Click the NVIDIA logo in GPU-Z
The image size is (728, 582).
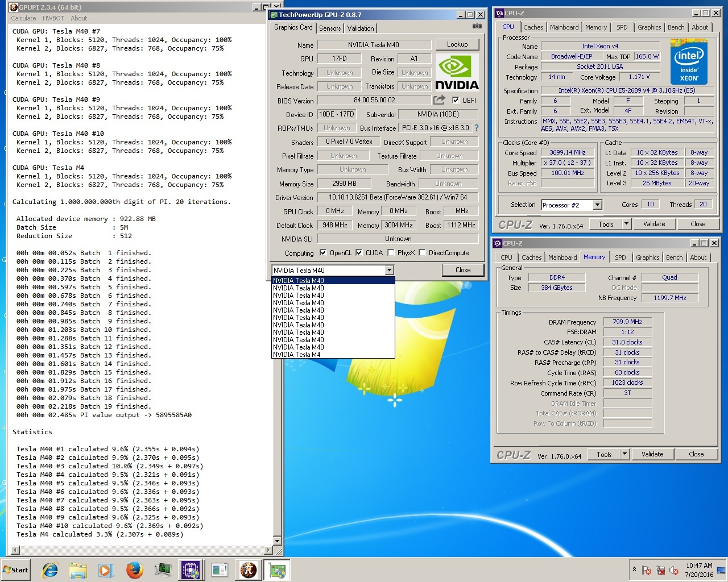coord(457,72)
